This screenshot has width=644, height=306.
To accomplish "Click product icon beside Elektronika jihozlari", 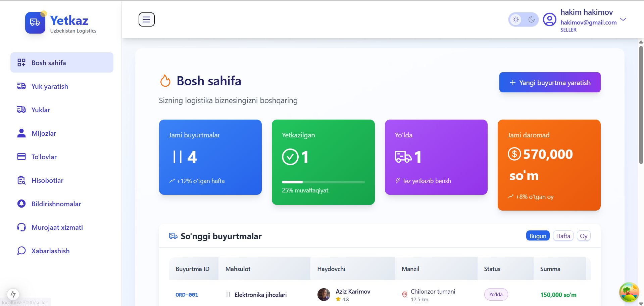I will pos(228,295).
